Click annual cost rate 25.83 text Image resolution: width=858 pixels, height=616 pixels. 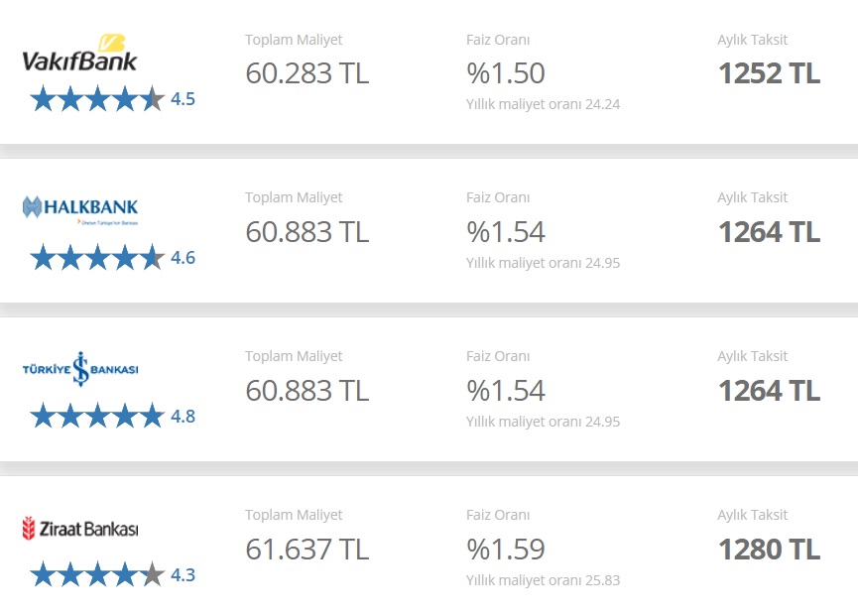coord(543,580)
